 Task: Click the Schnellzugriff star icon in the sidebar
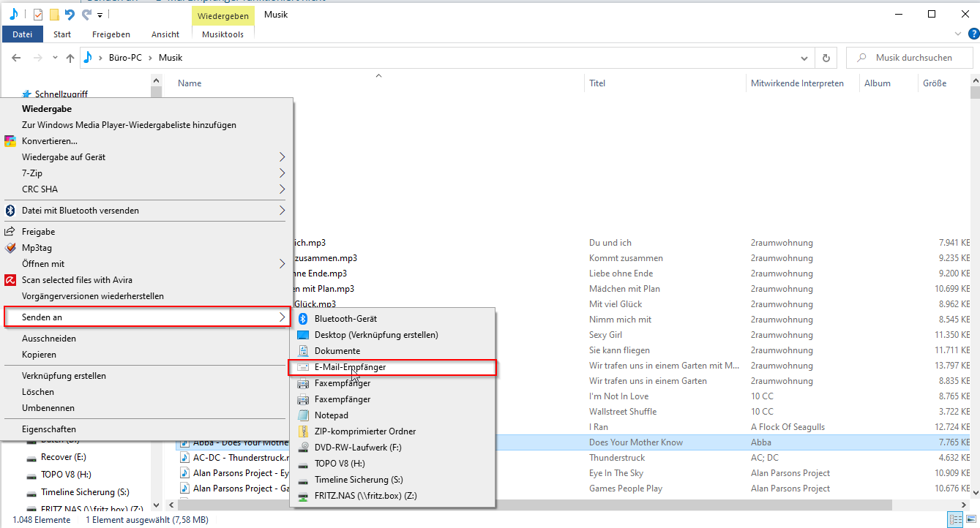tap(27, 94)
